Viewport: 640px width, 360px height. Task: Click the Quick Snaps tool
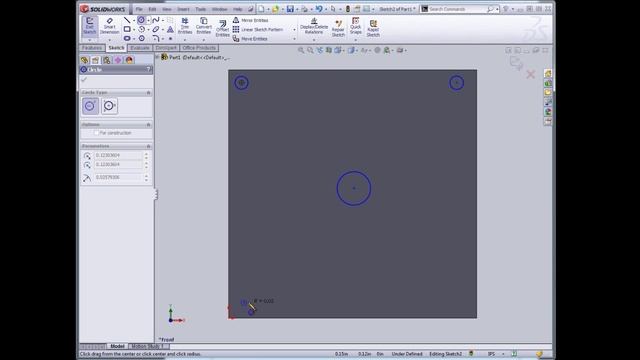tap(356, 26)
